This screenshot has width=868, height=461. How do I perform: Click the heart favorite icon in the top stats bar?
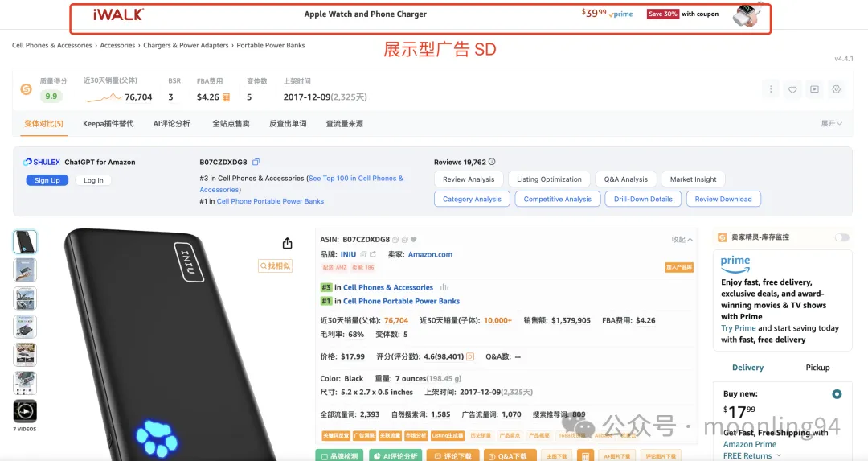click(x=792, y=89)
